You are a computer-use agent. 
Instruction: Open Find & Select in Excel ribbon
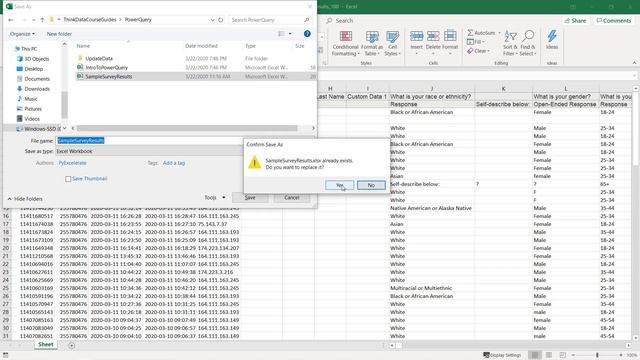(528, 43)
